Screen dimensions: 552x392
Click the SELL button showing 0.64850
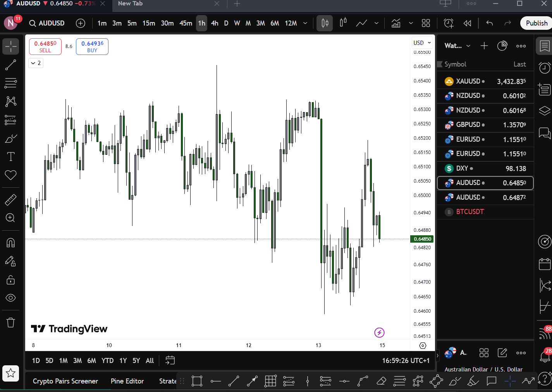click(45, 46)
